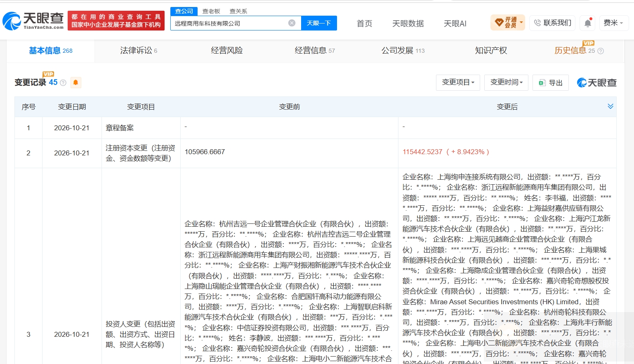The image size is (634, 364).
Task: Open 天眼数据 in the top navigation
Action: pyautogui.click(x=408, y=23)
